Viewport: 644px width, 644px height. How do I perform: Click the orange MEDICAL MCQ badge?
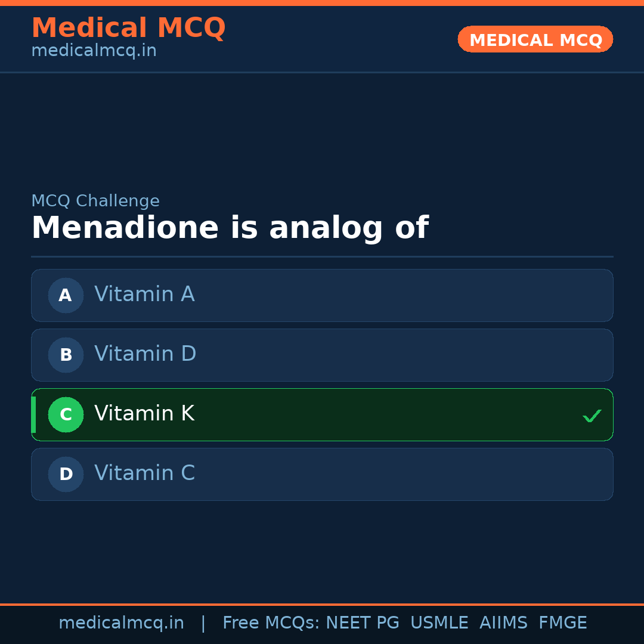click(x=535, y=39)
